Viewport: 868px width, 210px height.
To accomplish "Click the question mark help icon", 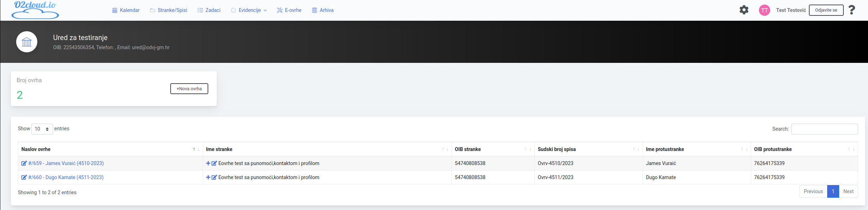I will tap(851, 10).
